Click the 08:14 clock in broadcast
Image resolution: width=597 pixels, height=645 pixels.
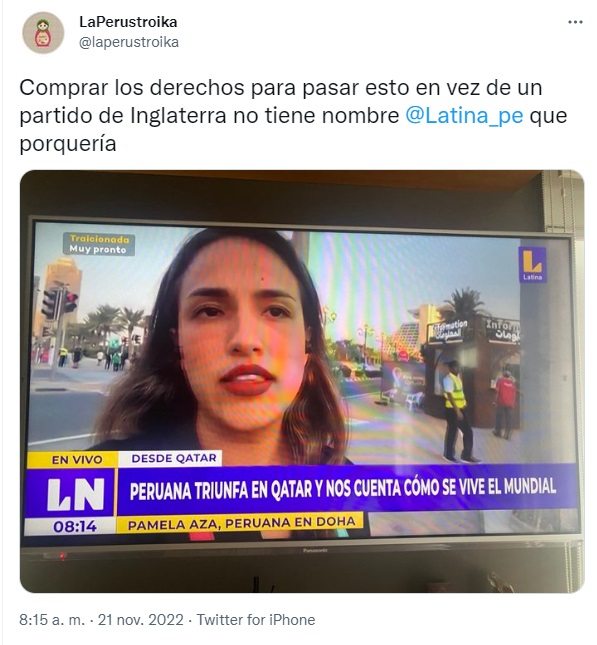pyautogui.click(x=74, y=527)
